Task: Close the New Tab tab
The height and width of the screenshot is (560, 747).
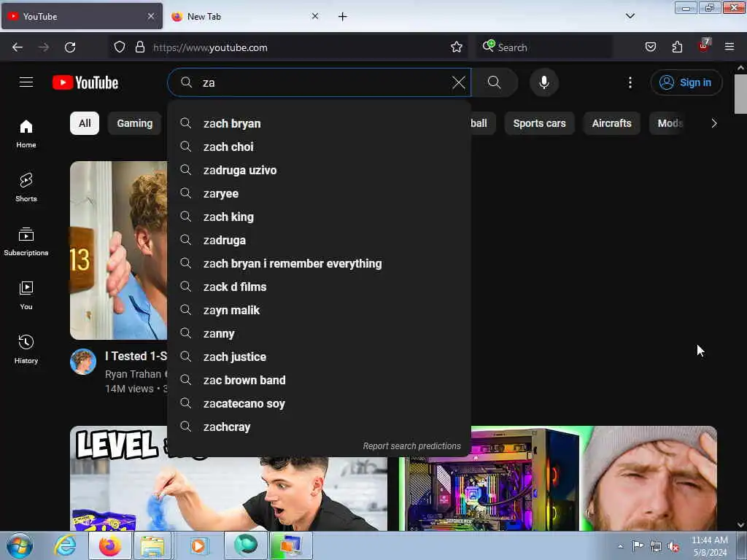Action: pyautogui.click(x=315, y=17)
